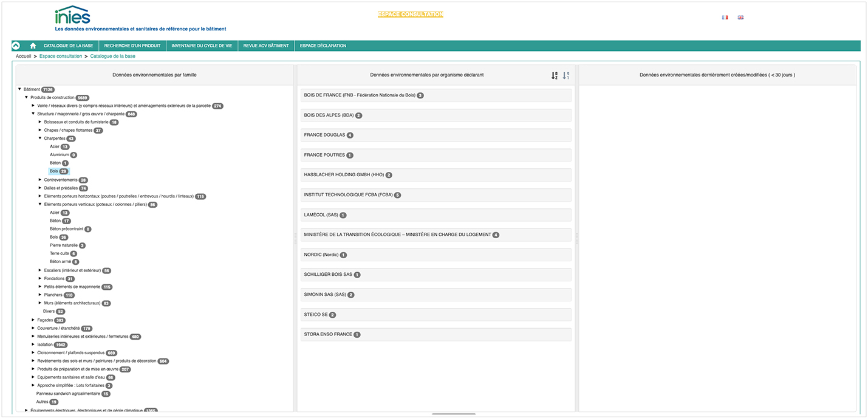Open LAMÉCOL (SAS) organism row
The width and height of the screenshot is (868, 418).
click(x=436, y=215)
